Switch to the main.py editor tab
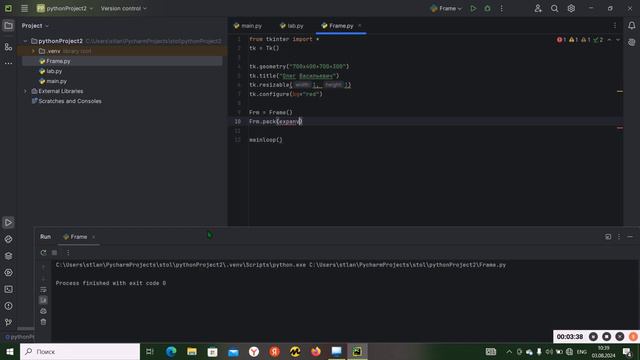Viewport: 640px width, 360px height. coord(248,26)
